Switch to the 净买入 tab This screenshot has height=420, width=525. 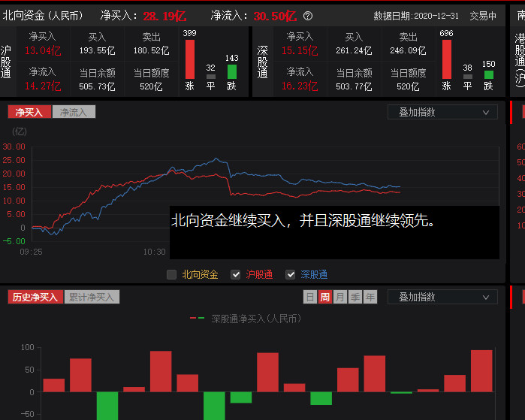[29, 112]
